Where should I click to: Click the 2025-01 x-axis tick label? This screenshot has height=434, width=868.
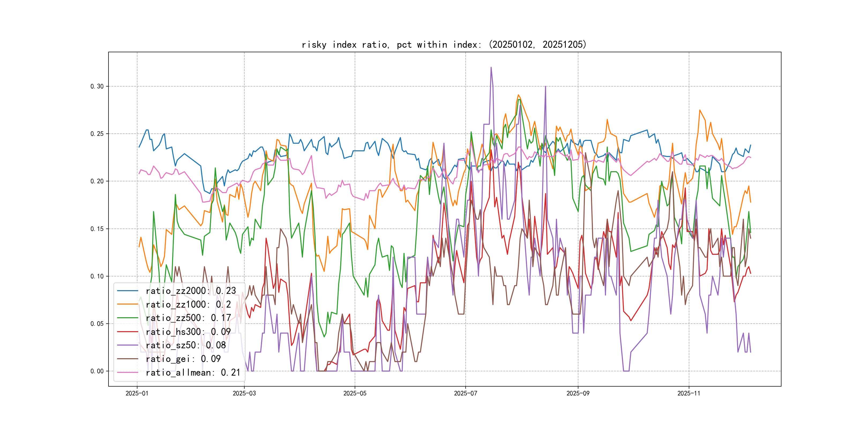[137, 393]
